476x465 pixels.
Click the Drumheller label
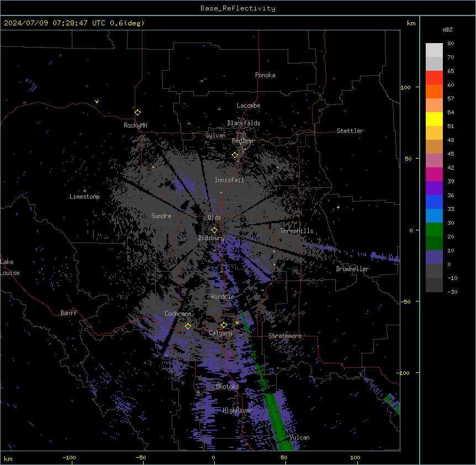(x=352, y=269)
